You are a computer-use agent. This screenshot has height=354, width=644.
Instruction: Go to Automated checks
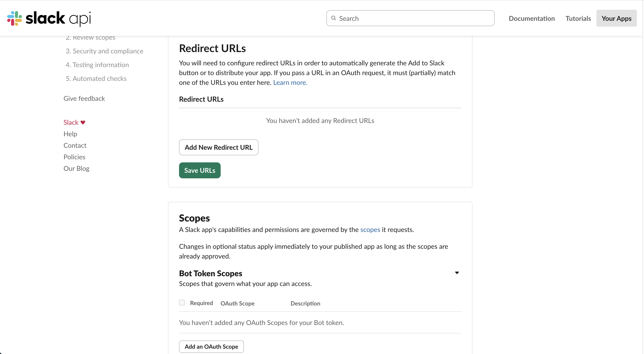(x=96, y=79)
